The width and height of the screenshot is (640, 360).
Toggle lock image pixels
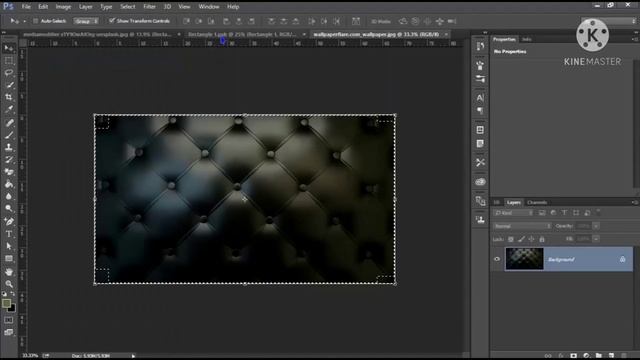coord(521,239)
